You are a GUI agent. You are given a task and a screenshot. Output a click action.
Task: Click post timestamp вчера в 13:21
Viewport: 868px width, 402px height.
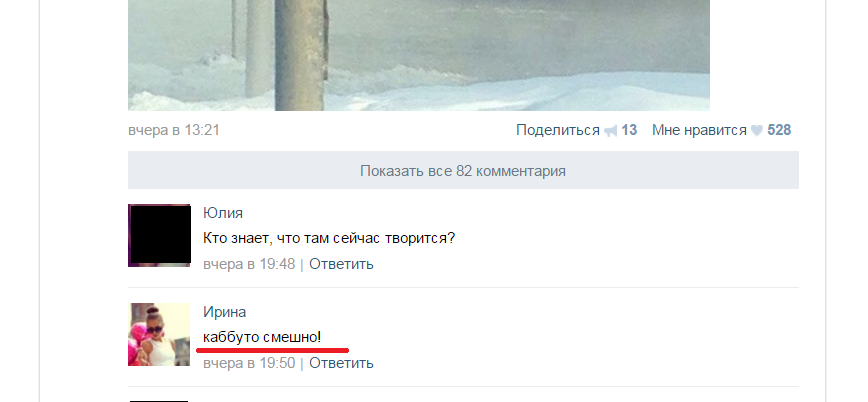pyautogui.click(x=174, y=130)
